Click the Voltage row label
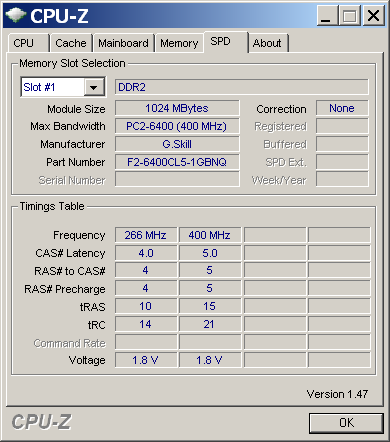This screenshot has height=442, width=390. tap(87, 360)
